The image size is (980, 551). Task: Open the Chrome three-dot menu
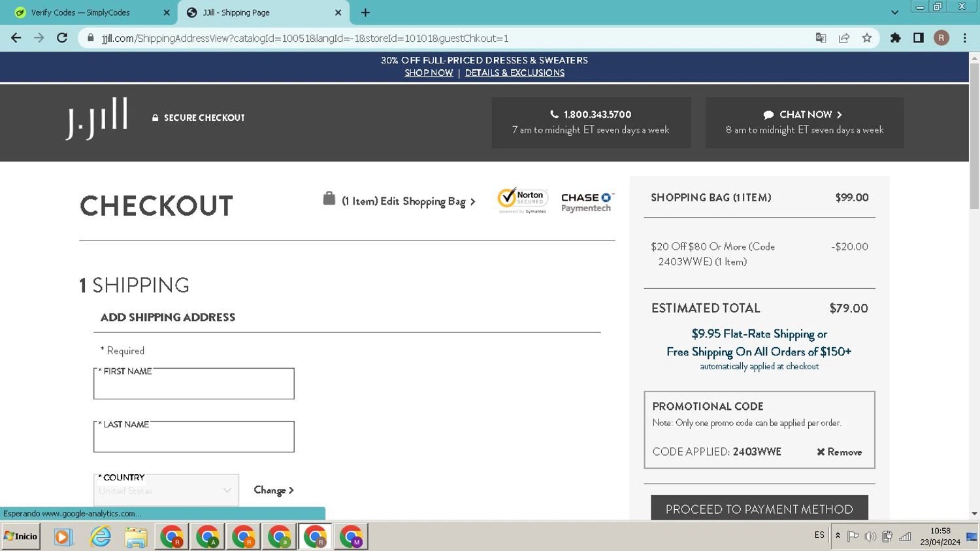[965, 38]
